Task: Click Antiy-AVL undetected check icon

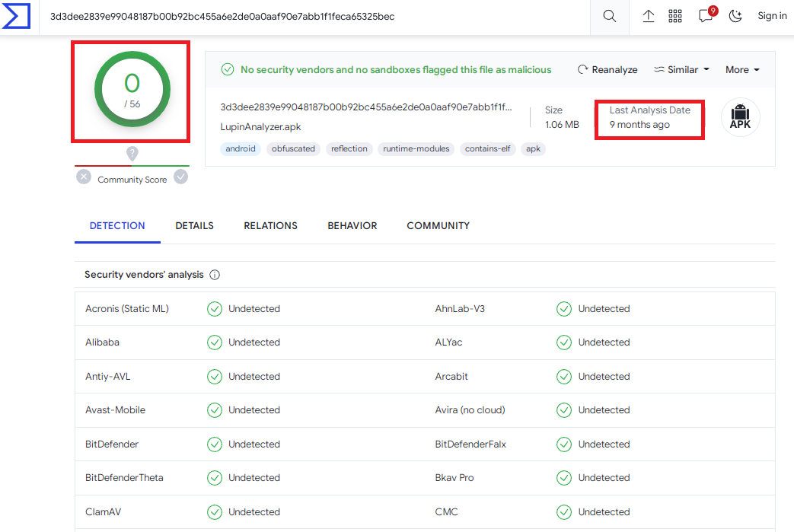Action: click(215, 377)
